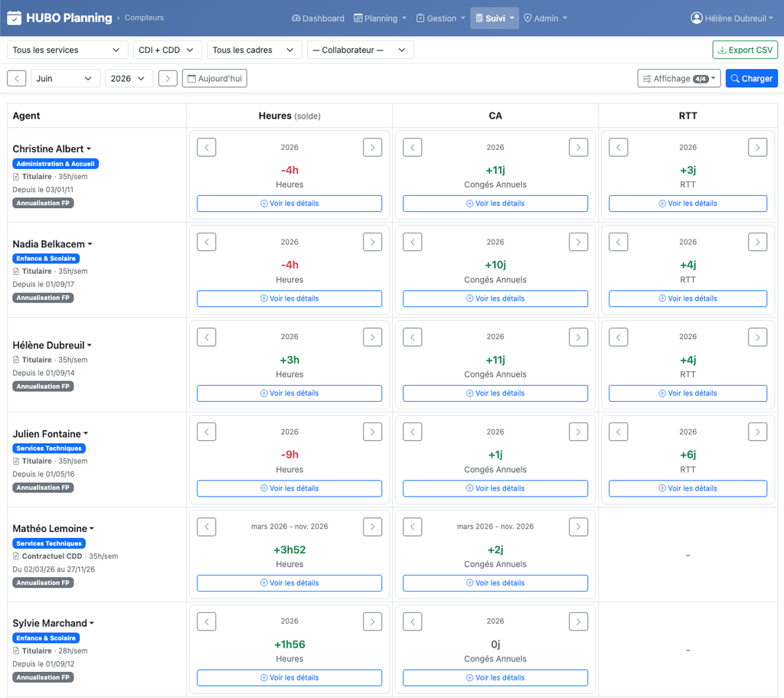
Task: Next period in Mathéo Lemoine CA card
Action: pos(579,527)
